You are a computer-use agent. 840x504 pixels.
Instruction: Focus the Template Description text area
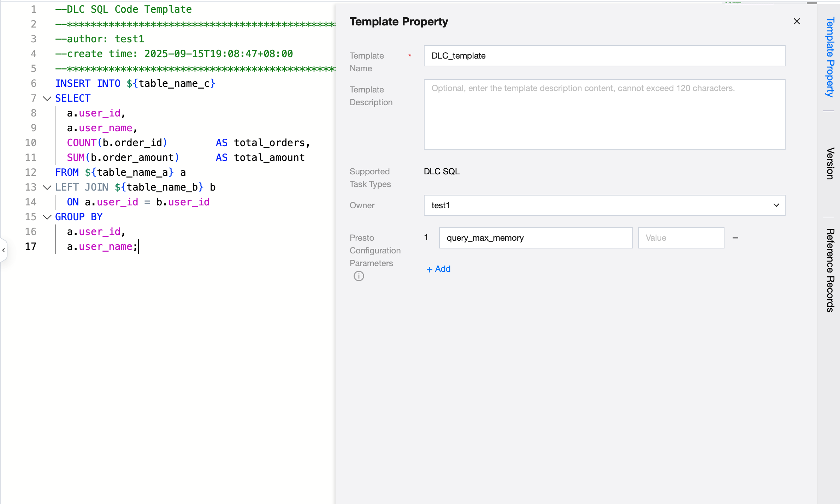pyautogui.click(x=604, y=114)
